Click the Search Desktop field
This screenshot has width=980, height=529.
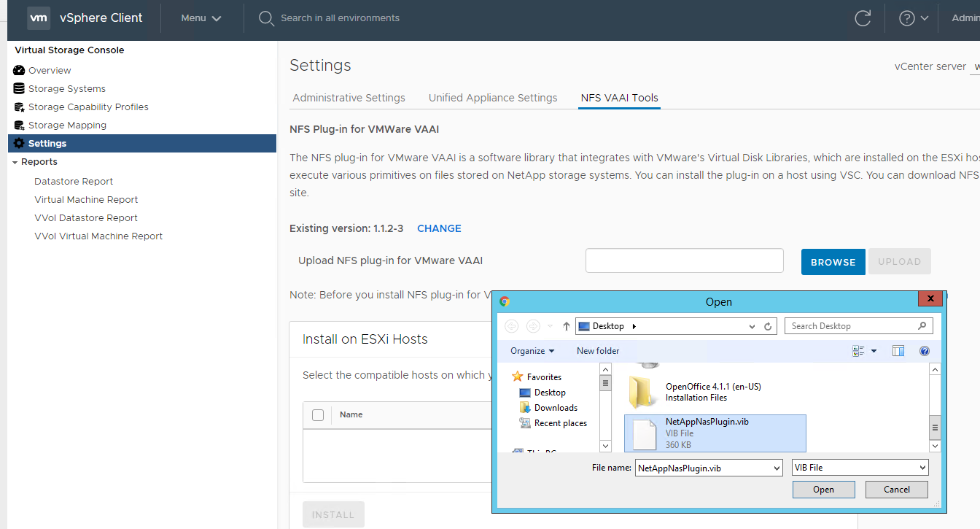[x=851, y=326]
